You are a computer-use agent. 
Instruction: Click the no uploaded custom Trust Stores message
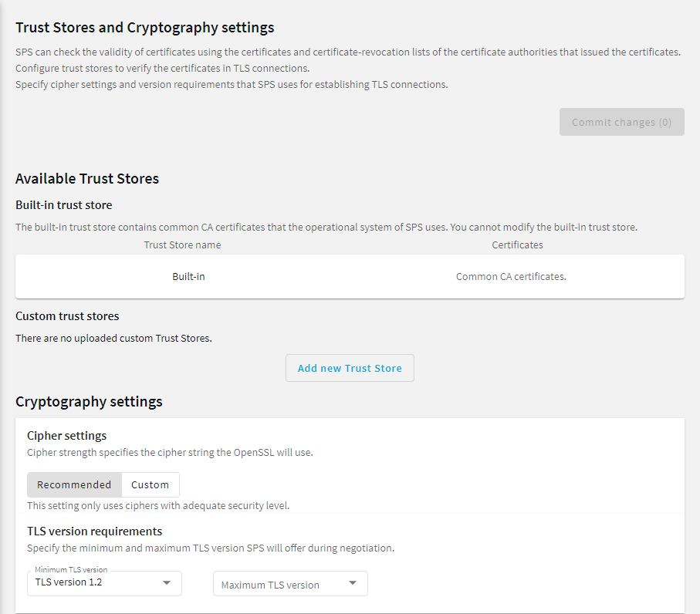[x=114, y=338]
